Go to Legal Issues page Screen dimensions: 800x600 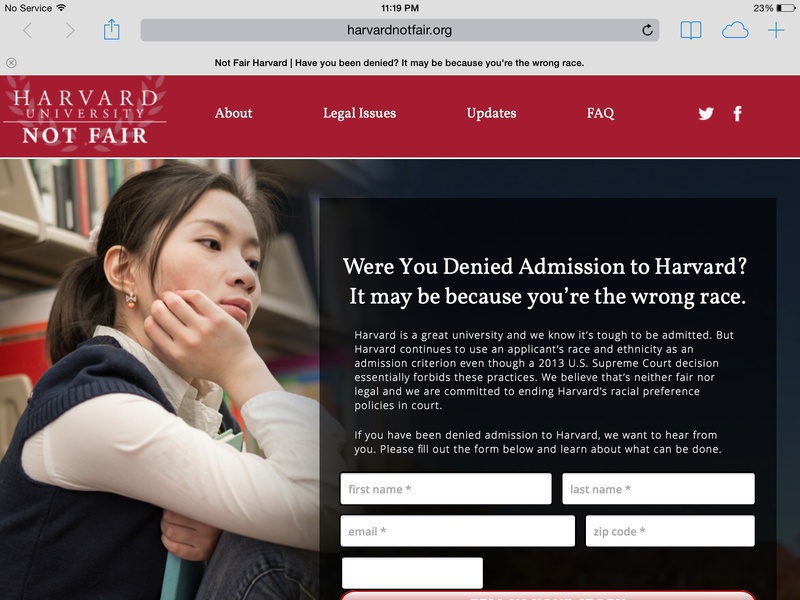(359, 114)
